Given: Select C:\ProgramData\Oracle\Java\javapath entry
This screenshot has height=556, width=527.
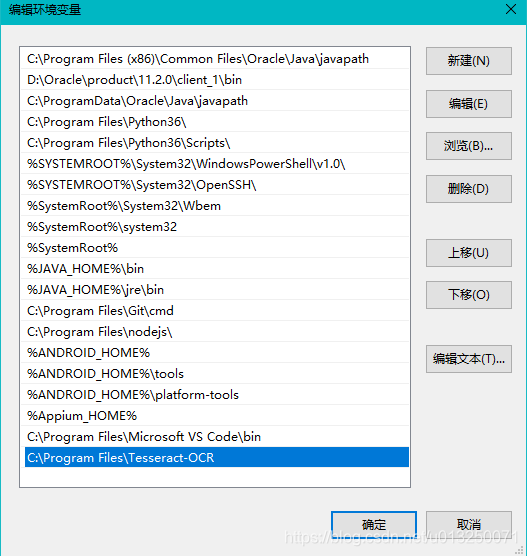Looking at the screenshot, I should (215, 101).
